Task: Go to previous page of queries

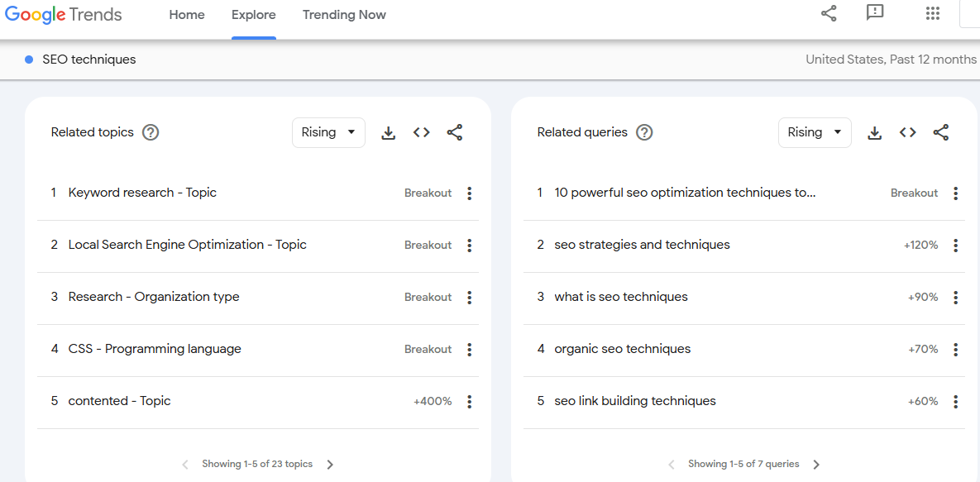Action: pyautogui.click(x=672, y=465)
